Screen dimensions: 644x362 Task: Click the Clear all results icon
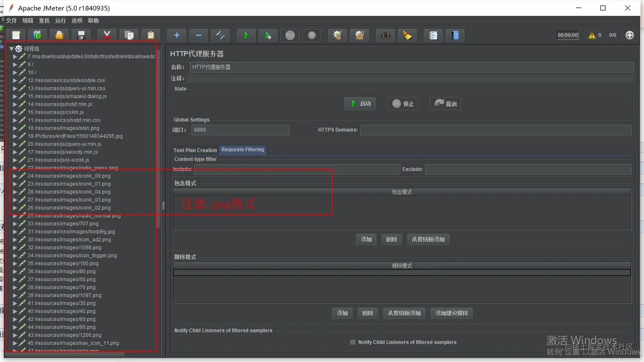359,35
